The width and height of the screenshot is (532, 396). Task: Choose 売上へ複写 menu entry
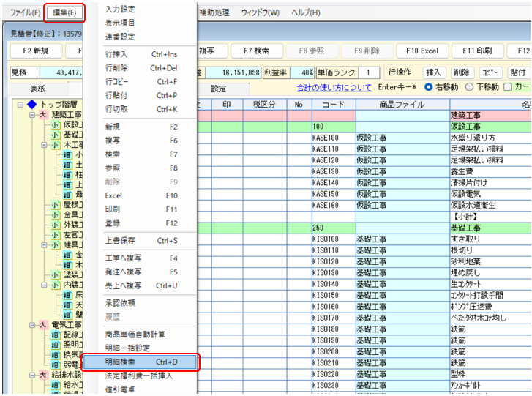(141, 285)
